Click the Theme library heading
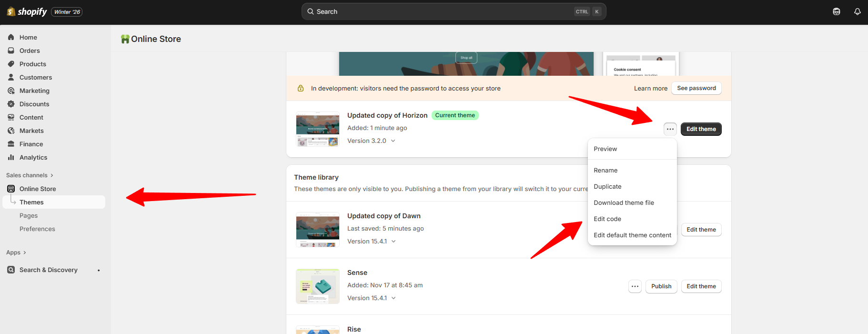868x334 pixels. (x=316, y=177)
